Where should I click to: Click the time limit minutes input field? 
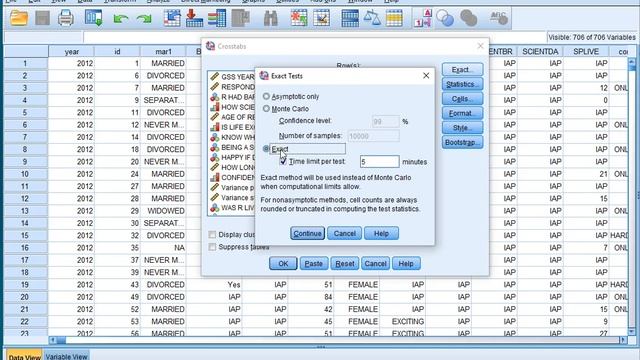click(x=379, y=162)
